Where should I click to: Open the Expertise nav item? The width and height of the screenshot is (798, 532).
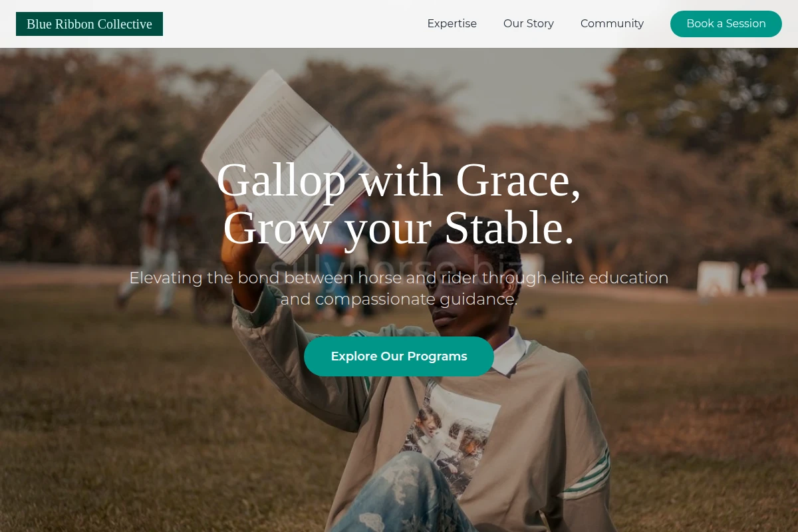coord(452,24)
